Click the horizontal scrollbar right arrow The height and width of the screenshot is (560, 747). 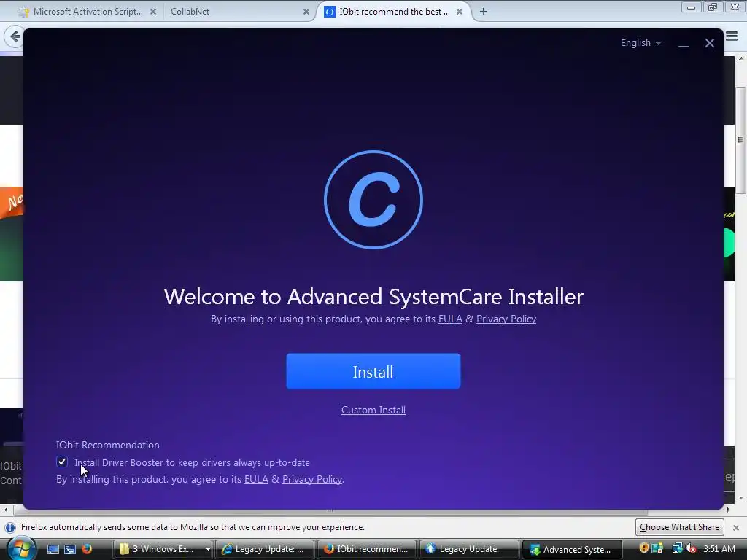(728, 510)
